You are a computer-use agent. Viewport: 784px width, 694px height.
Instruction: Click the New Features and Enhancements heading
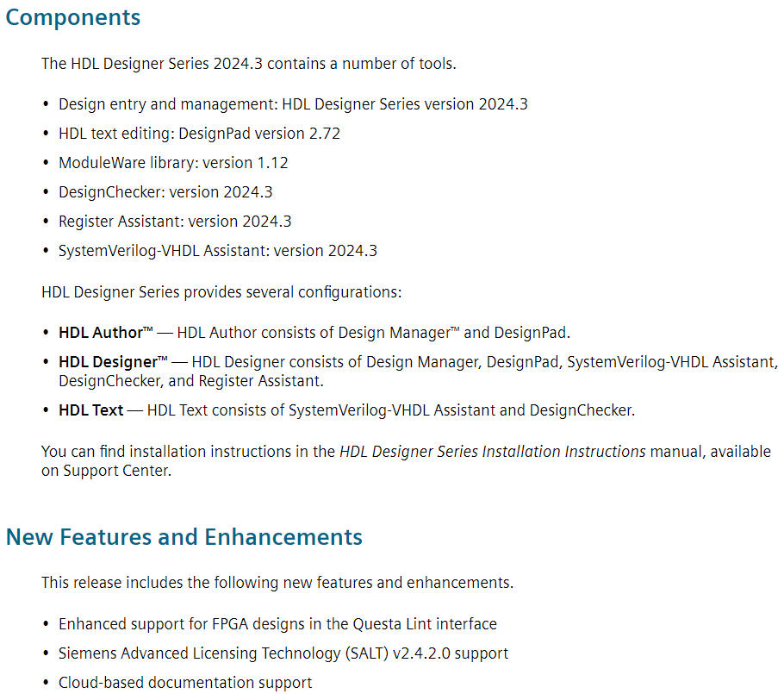[x=184, y=537]
